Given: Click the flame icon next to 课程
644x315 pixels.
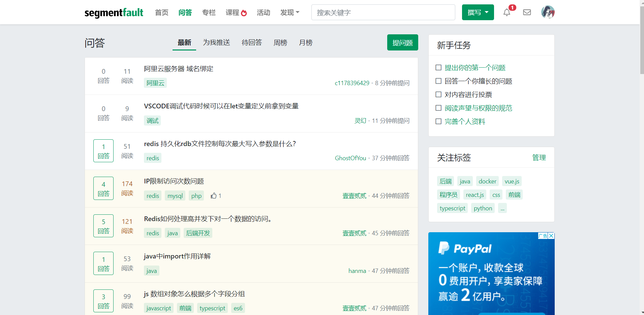Looking at the screenshot, I should coord(244,13).
